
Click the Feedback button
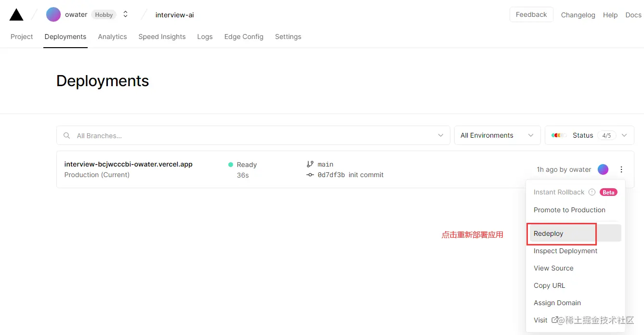(531, 14)
